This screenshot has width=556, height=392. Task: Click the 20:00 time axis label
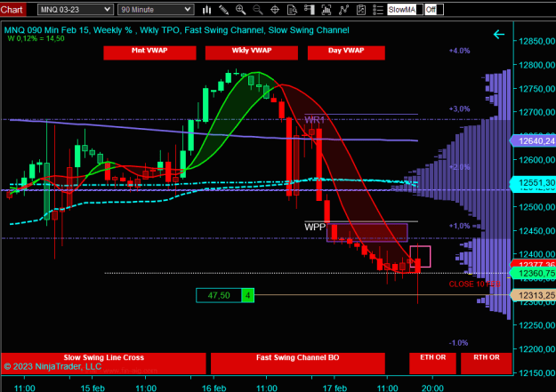click(432, 388)
